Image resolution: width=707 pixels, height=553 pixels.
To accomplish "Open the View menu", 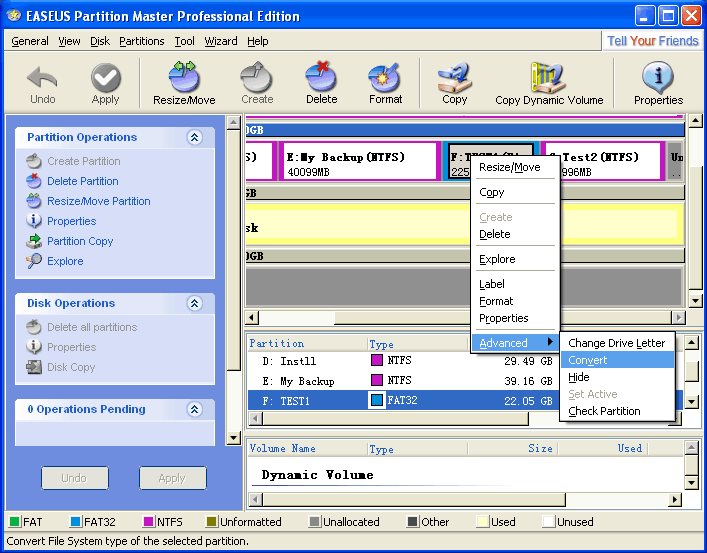I will [x=69, y=41].
